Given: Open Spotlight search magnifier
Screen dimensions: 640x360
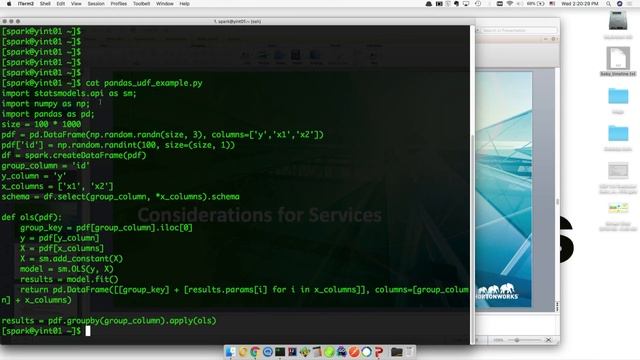Looking at the screenshot, I should 608,4.
